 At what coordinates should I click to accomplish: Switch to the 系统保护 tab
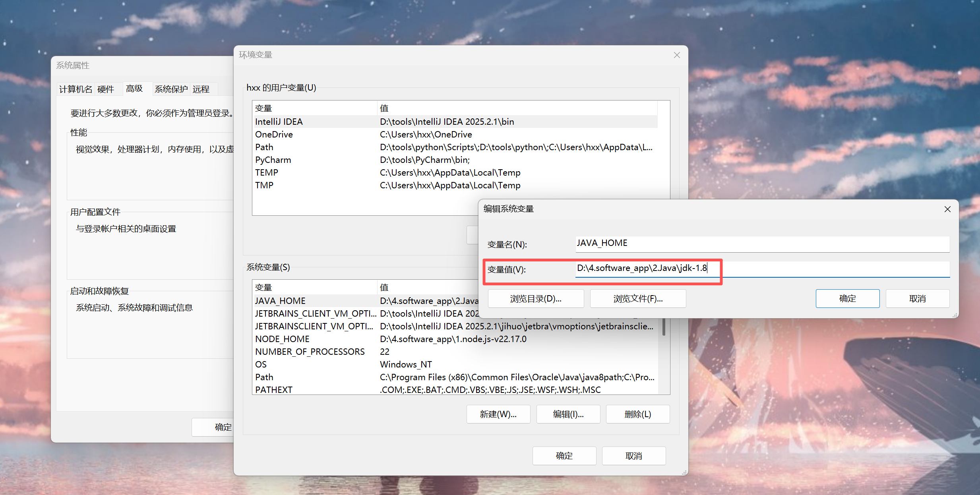pyautogui.click(x=171, y=89)
